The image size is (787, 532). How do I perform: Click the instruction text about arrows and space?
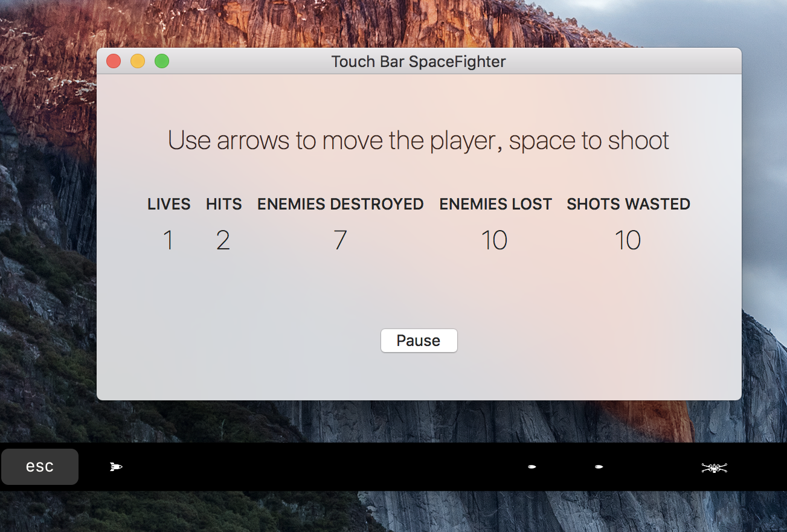pos(418,141)
